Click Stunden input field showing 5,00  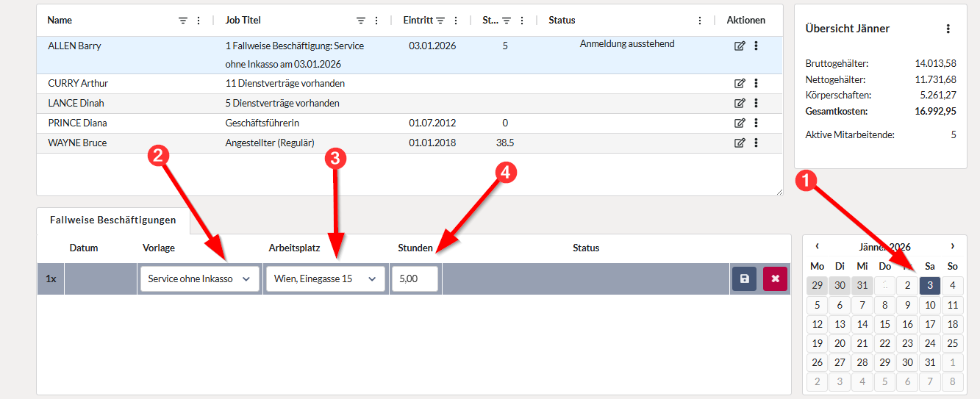point(415,279)
